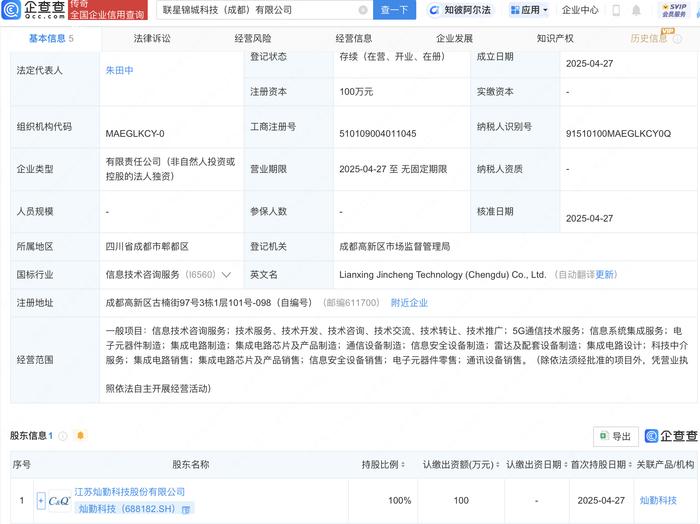Screen dimensions: 700x524
Task: Open 江苏灿勤科技股份有限公司 shareholder link
Action: [129, 492]
